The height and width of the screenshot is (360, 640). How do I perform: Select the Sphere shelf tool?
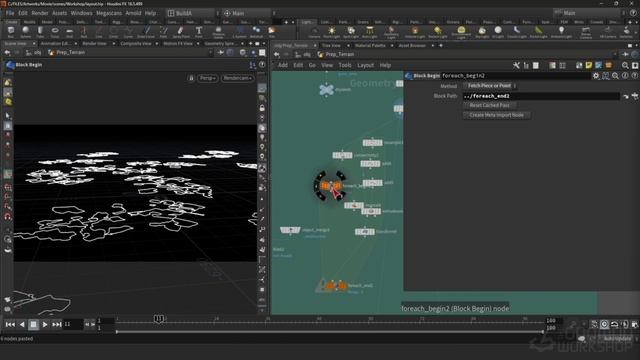click(x=26, y=32)
